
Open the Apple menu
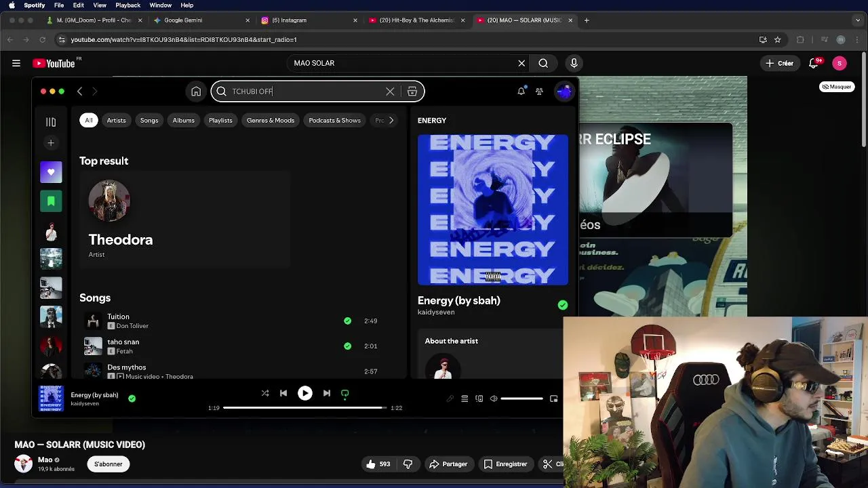pyautogui.click(x=12, y=5)
